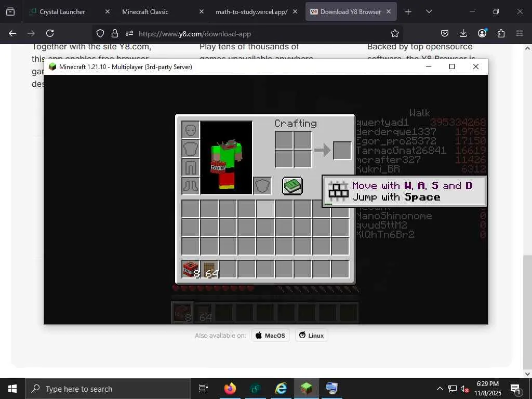Open the browser hamburger menu
Screen dimensions: 532x399
click(520, 33)
